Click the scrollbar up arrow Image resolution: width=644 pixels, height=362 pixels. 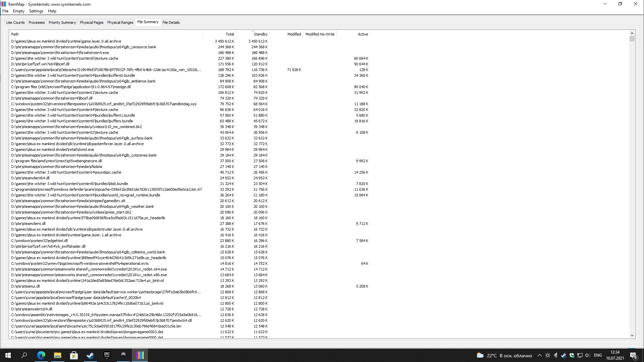point(632,33)
